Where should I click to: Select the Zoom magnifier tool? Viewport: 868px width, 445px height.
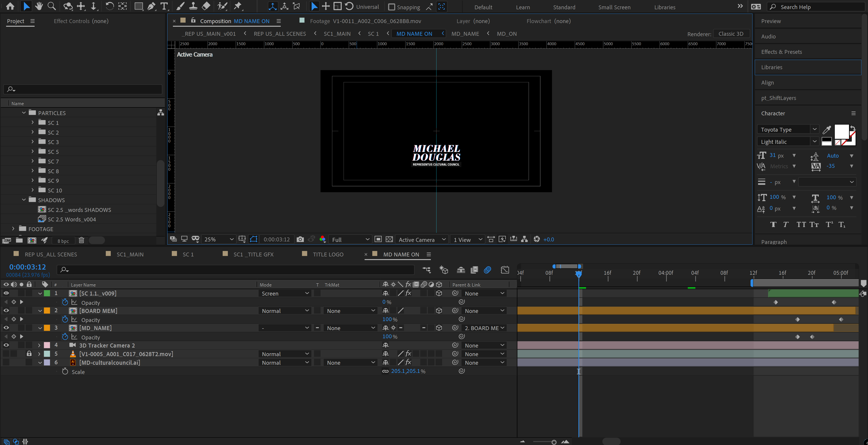click(52, 6)
